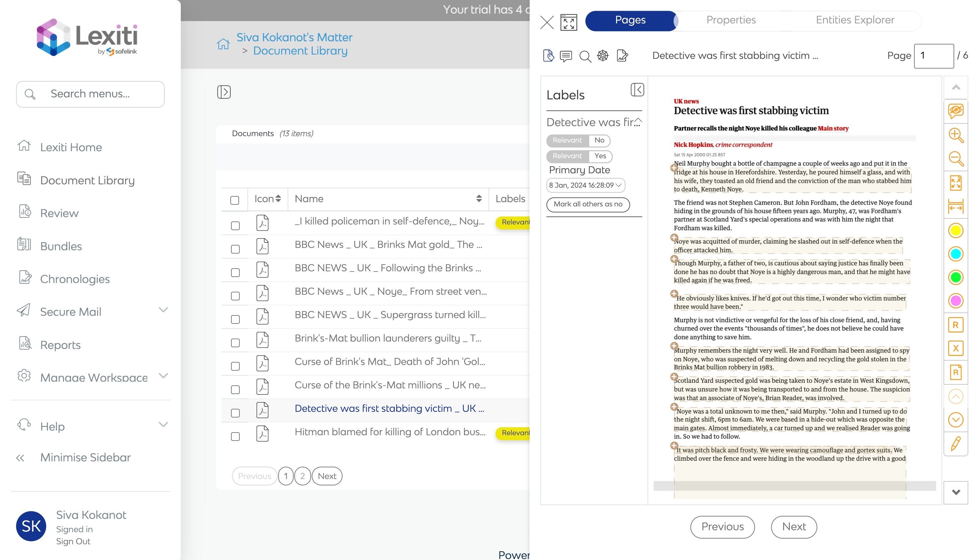Select the pencil annotation tool
This screenshot has height=560, width=979.
point(956,444)
